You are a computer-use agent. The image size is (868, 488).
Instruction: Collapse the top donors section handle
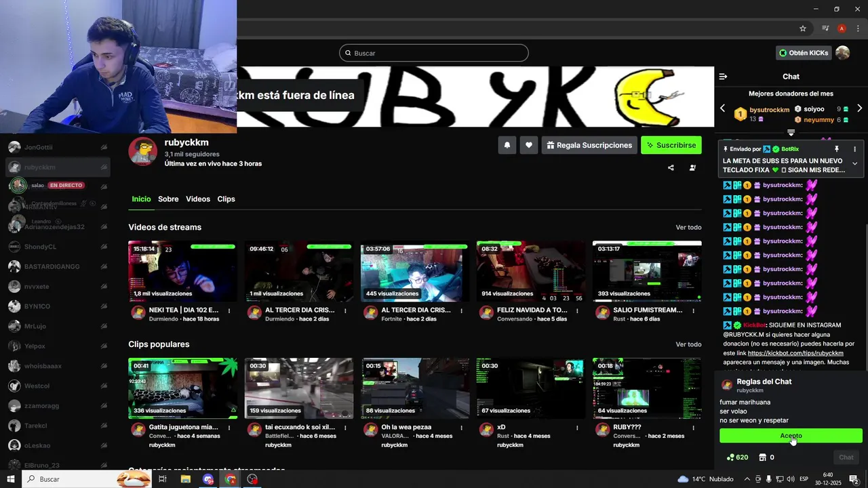click(791, 132)
